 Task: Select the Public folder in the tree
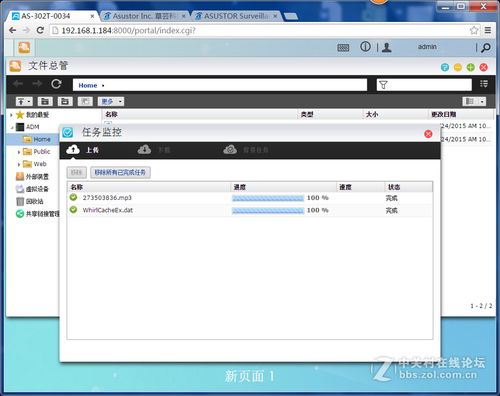pos(37,152)
